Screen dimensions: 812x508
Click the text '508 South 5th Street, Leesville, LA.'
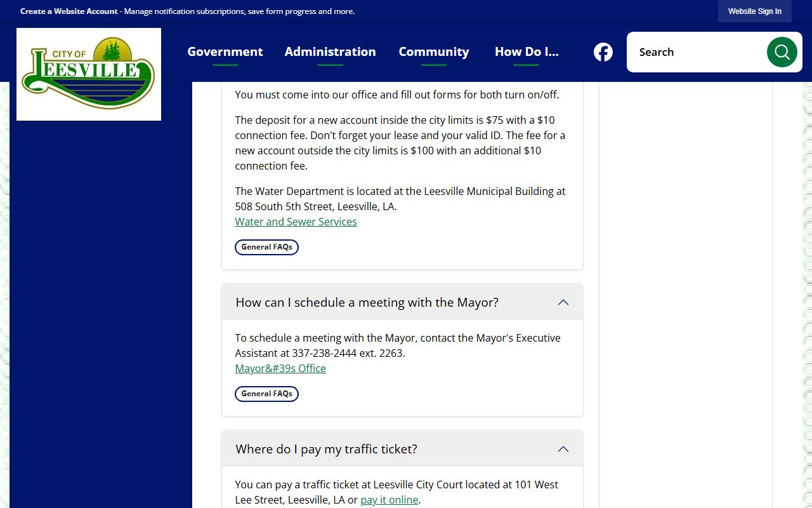316,206
